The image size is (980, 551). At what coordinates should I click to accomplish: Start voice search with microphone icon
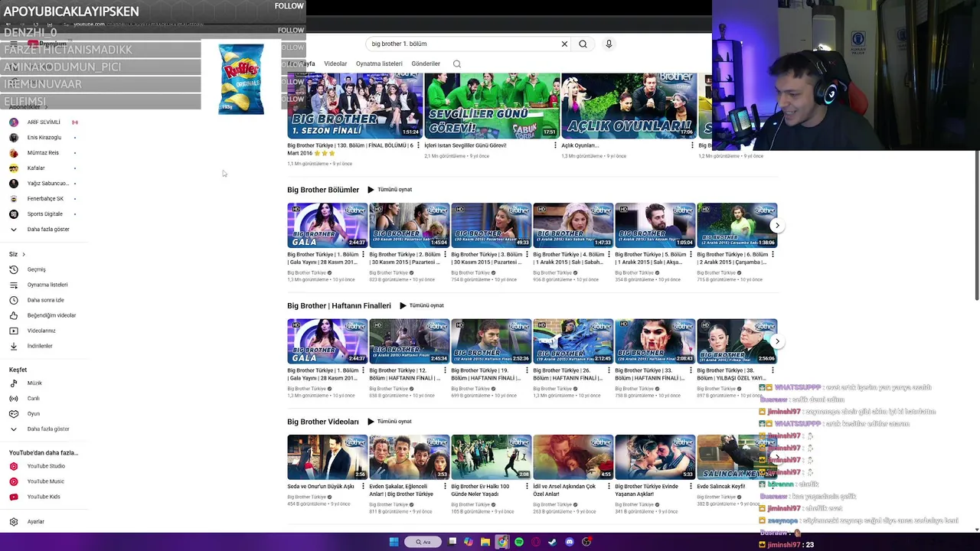609,44
